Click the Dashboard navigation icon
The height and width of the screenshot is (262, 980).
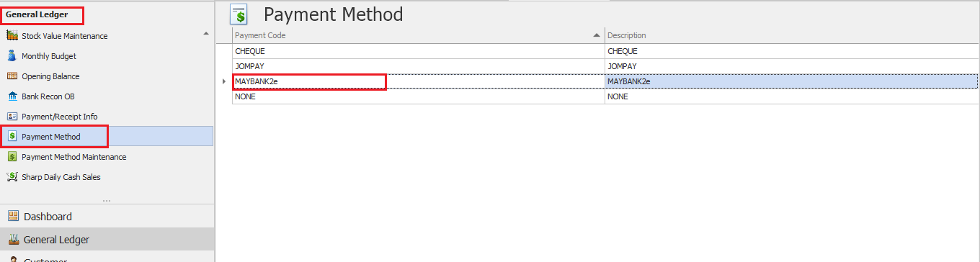(13, 216)
